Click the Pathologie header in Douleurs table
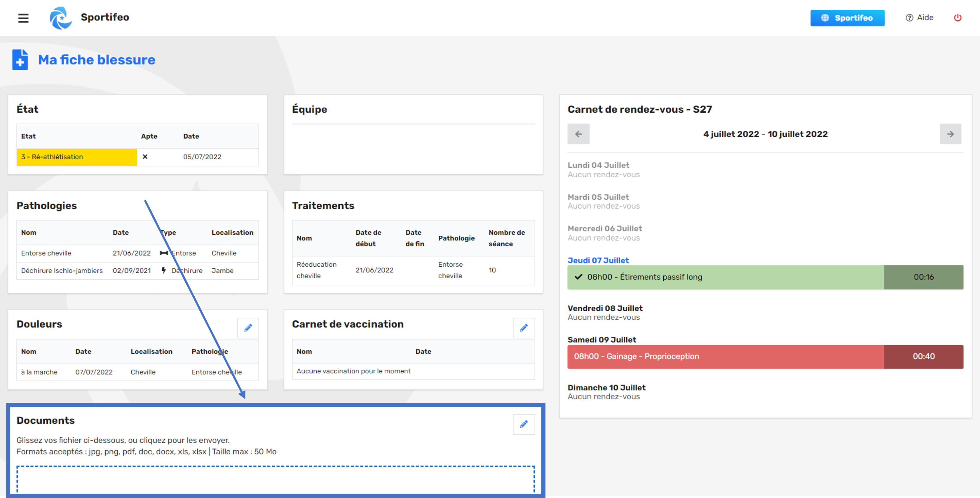 [210, 352]
